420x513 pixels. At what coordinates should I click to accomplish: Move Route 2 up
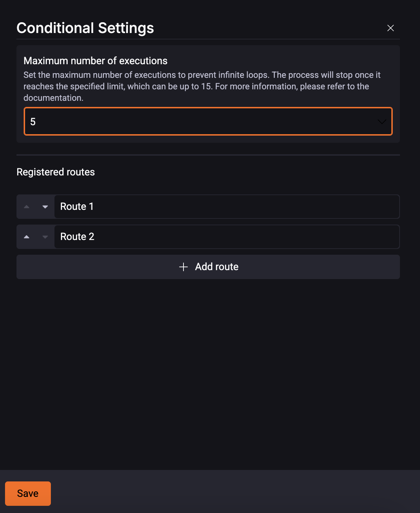point(27,237)
